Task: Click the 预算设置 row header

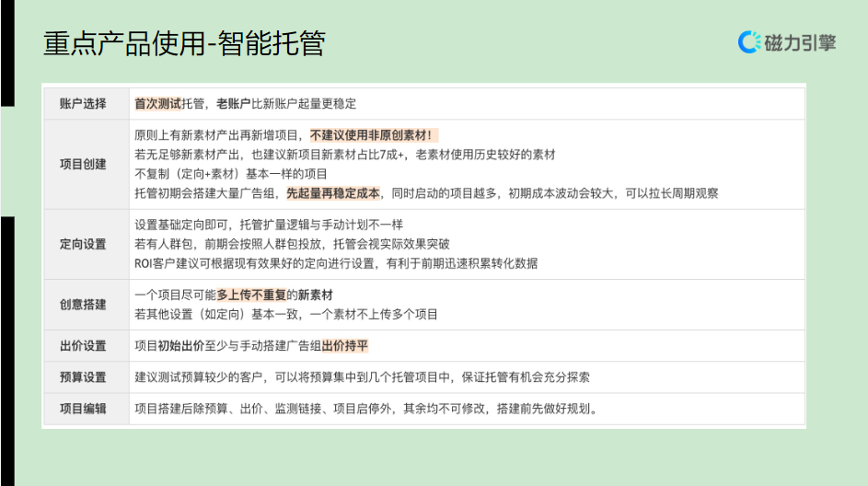Action: coord(84,376)
